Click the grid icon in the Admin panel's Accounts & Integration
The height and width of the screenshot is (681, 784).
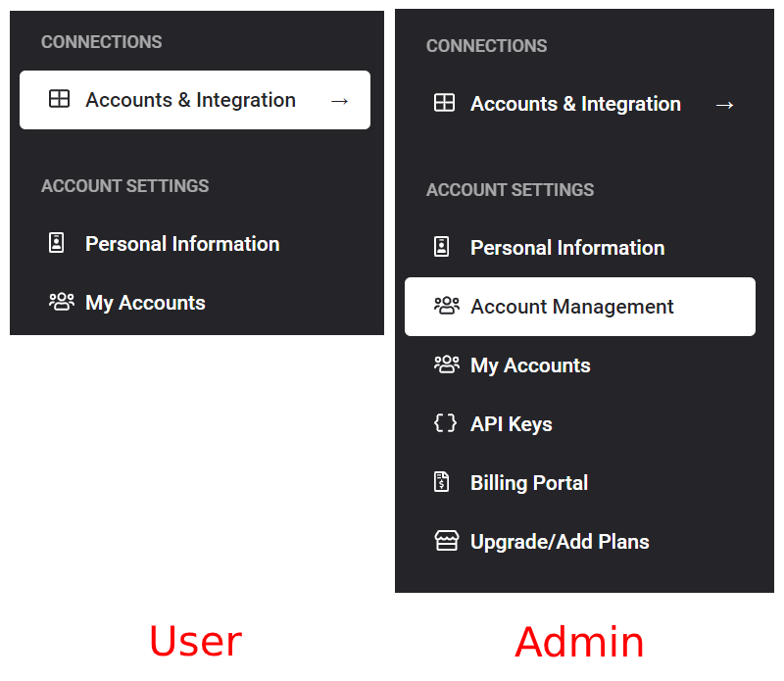coord(445,103)
